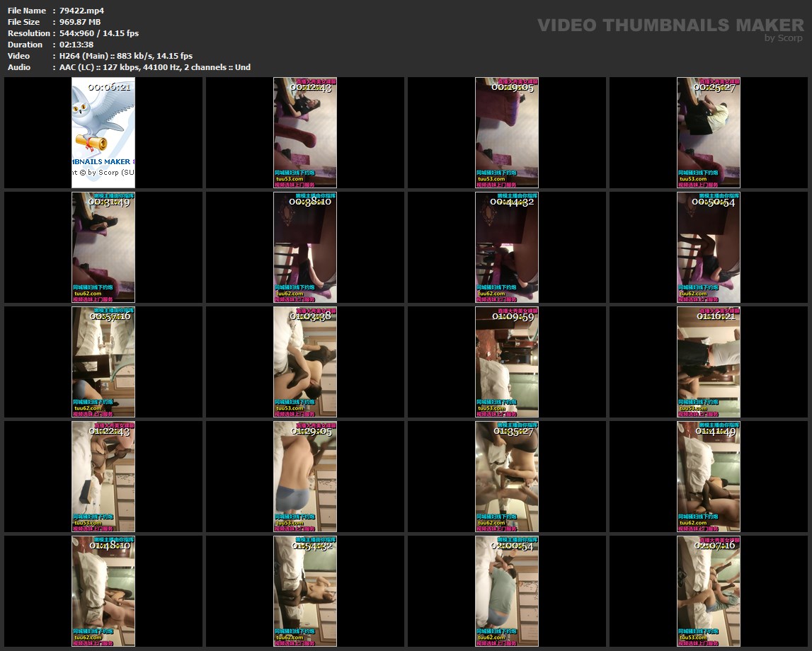
Task: Click the thumbnail stamped 01:16:21
Action: click(709, 362)
